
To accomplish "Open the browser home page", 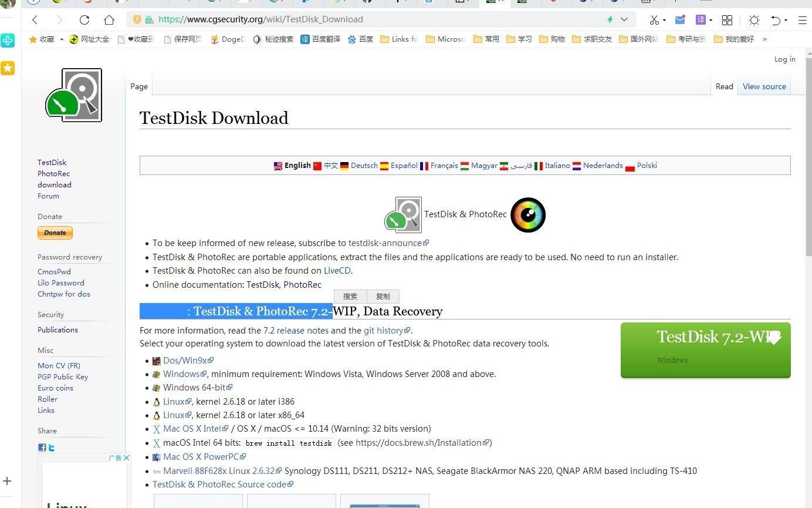I will point(109,19).
